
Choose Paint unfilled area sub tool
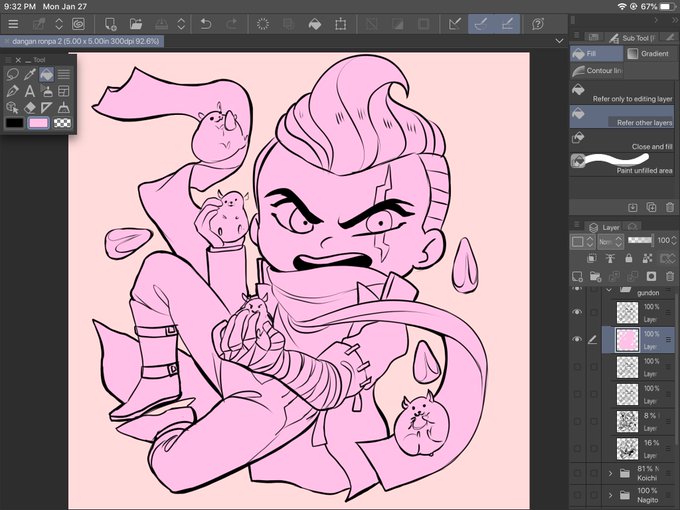[x=622, y=164]
